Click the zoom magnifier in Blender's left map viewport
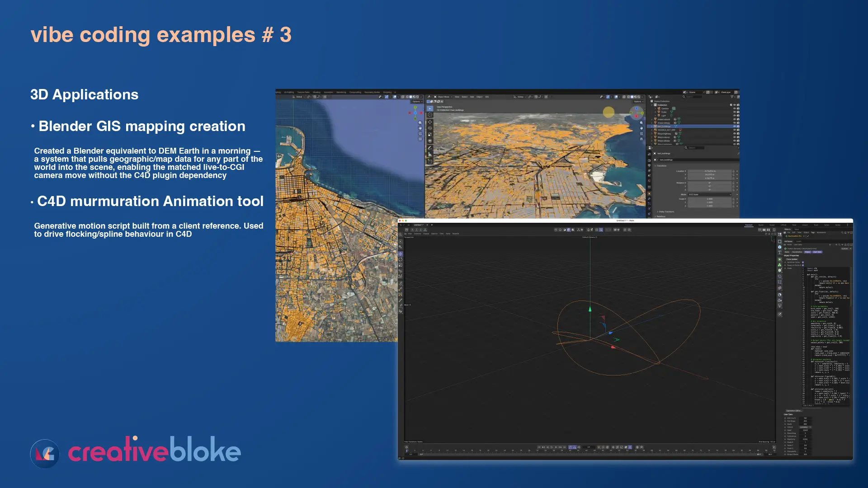This screenshot has height=488, width=868. (420, 123)
